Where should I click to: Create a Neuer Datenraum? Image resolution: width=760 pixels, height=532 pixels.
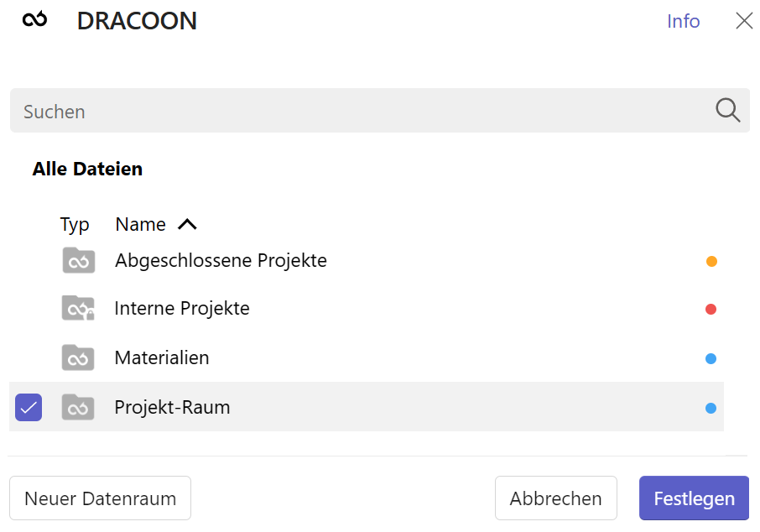(x=101, y=498)
